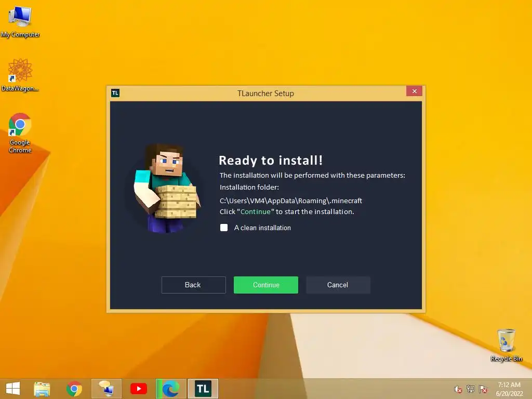Open Chrome from the taskbar
The height and width of the screenshot is (399, 532).
74,389
